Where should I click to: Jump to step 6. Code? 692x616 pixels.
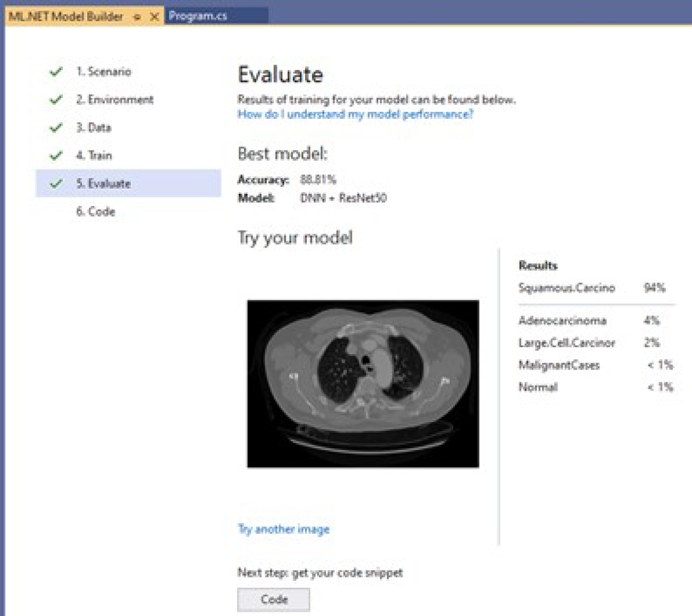pos(96,212)
